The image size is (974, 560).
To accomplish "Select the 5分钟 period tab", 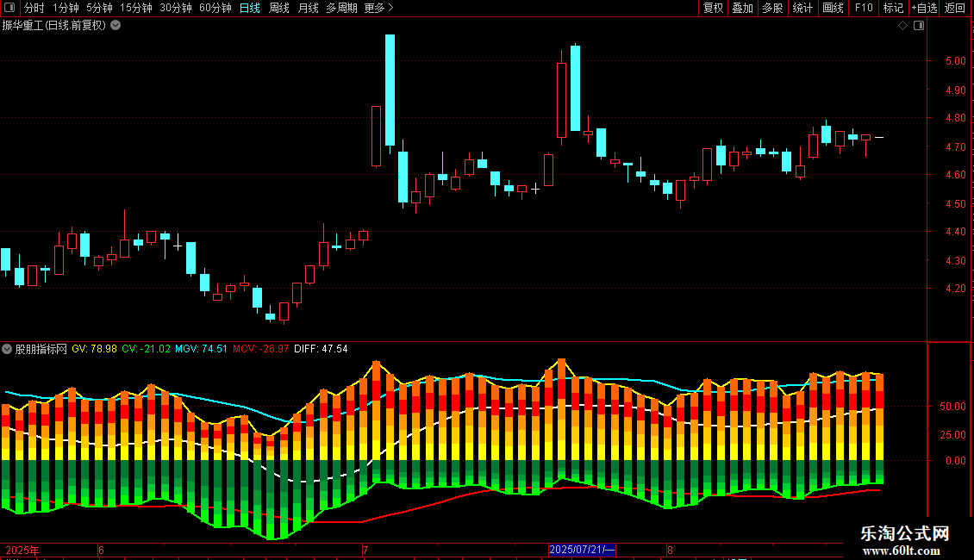I will coord(99,8).
